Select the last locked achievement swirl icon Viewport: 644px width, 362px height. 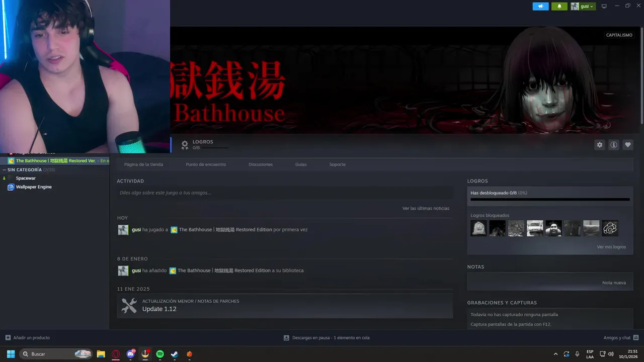(x=610, y=228)
